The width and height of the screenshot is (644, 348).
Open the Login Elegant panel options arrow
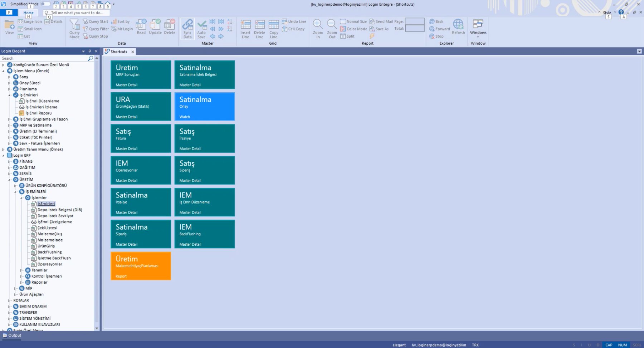pos(83,51)
